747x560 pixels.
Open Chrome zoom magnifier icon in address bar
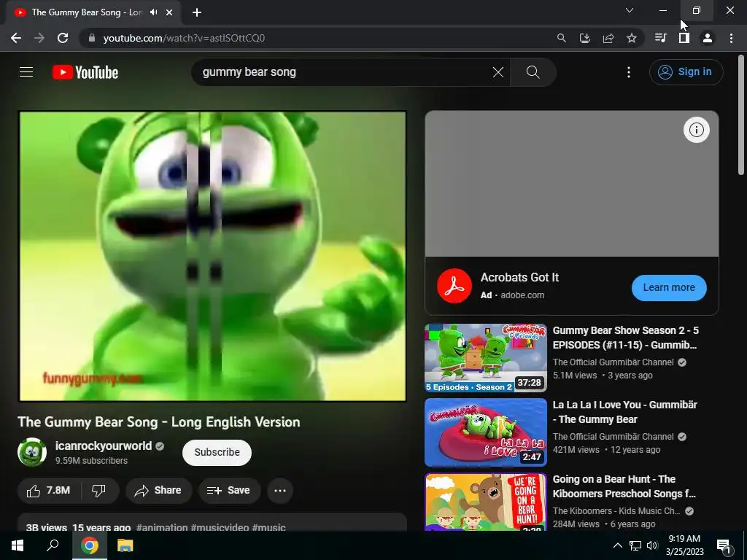[x=562, y=38]
